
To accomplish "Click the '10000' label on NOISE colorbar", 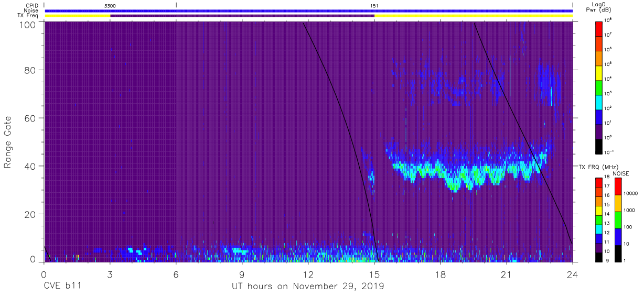I will [x=630, y=194].
